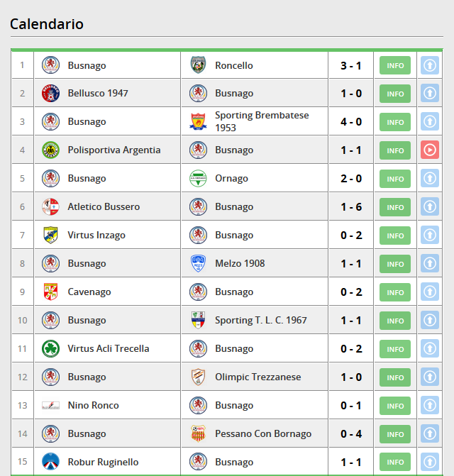Open Sporting Brembatese 1953 team page
454x476 pixels.
[x=262, y=121]
